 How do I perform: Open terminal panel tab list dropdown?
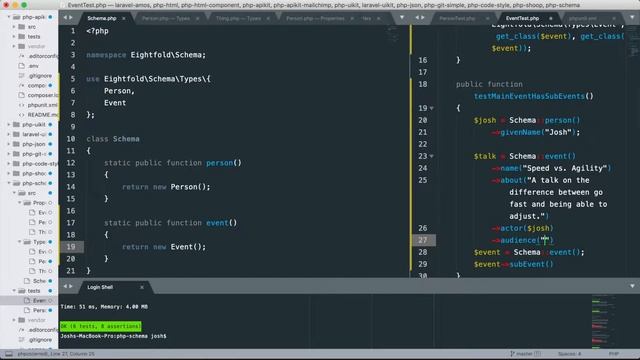(632, 286)
